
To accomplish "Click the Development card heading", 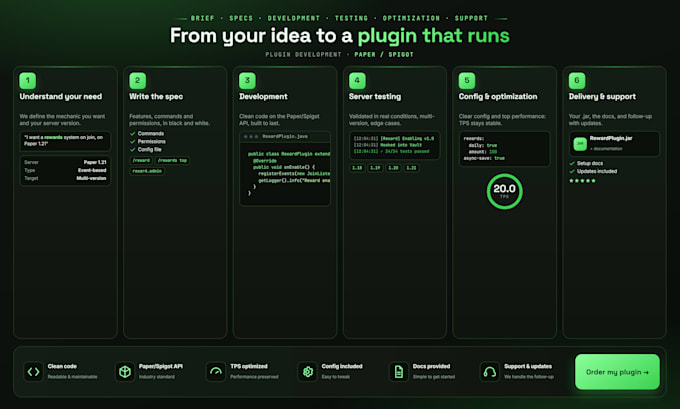I will (x=263, y=97).
